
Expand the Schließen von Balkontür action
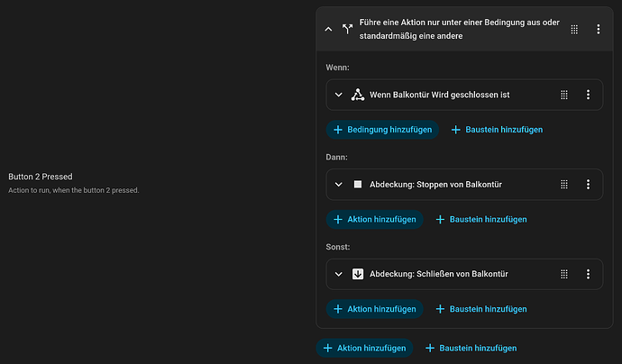[338, 274]
